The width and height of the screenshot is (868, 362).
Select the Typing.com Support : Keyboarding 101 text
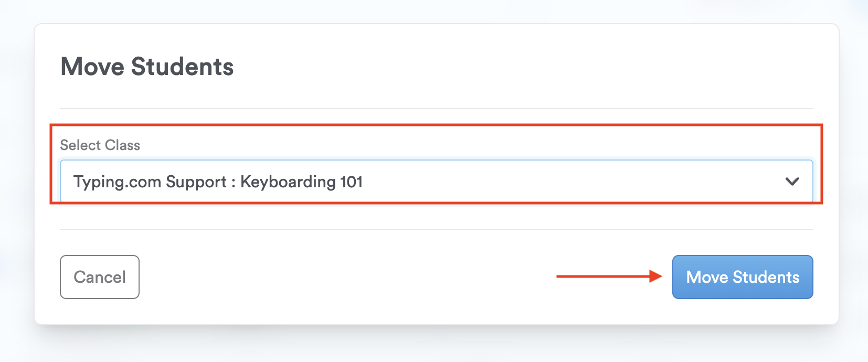point(218,182)
